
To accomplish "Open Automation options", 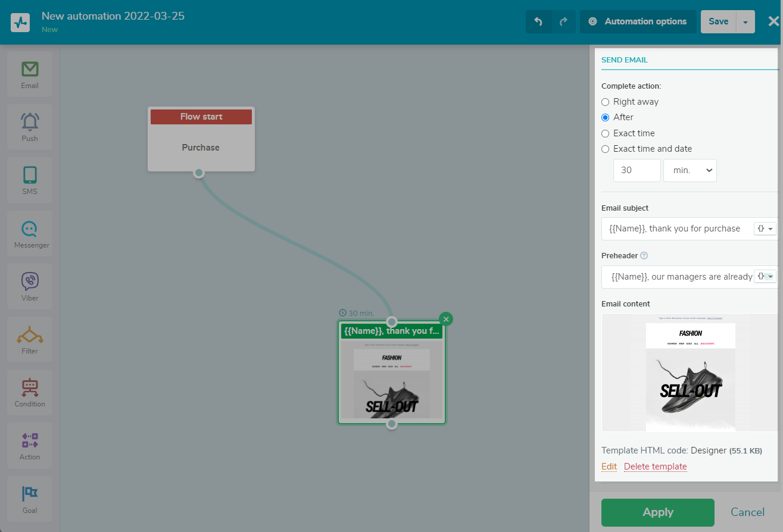I will [638, 21].
